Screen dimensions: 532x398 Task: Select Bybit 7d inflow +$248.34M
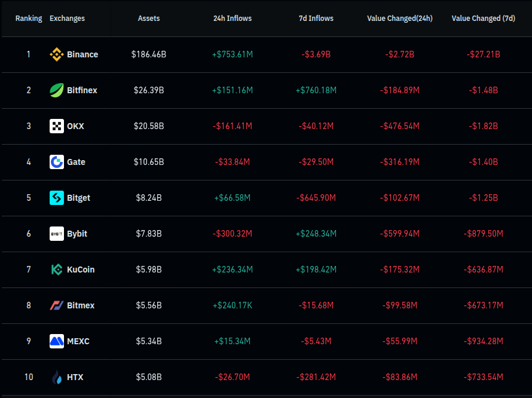316,234
